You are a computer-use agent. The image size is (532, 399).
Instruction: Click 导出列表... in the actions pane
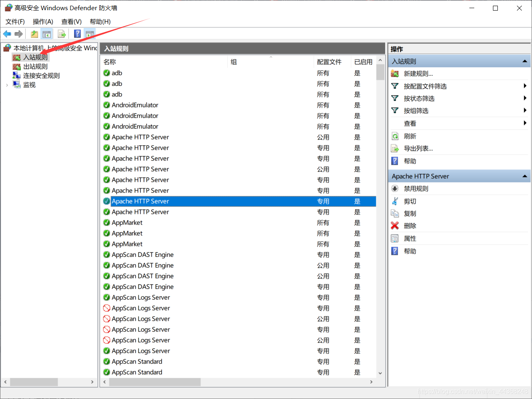[x=418, y=149]
